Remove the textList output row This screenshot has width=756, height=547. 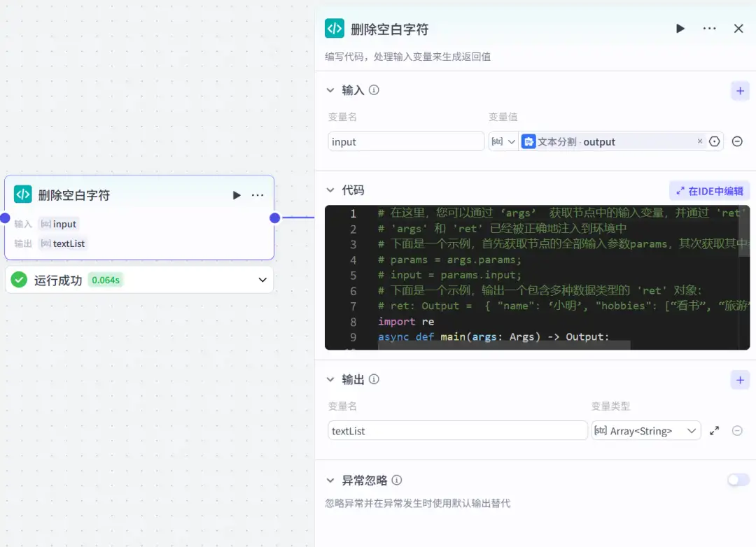coord(737,431)
